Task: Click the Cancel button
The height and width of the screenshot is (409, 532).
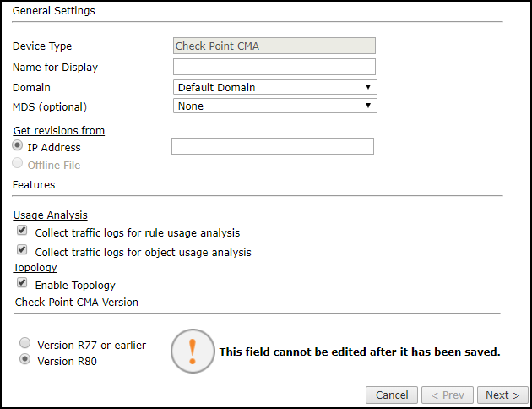Action: 392,395
